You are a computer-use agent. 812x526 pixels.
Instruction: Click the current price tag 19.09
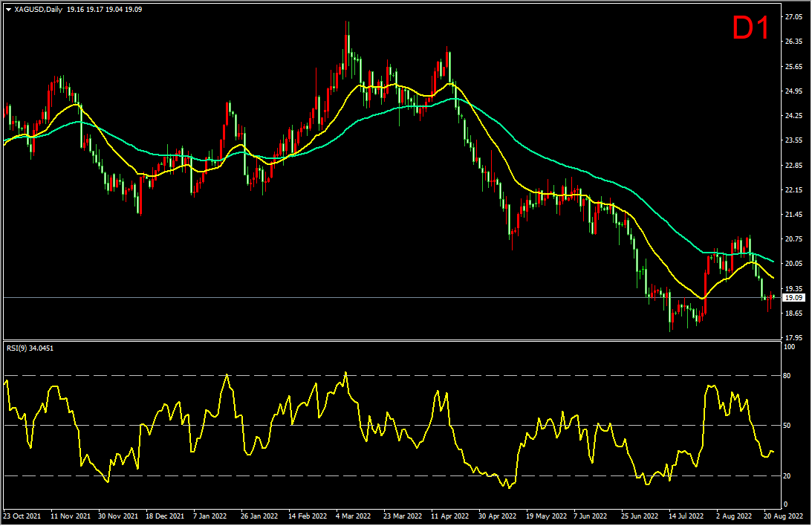click(x=793, y=298)
